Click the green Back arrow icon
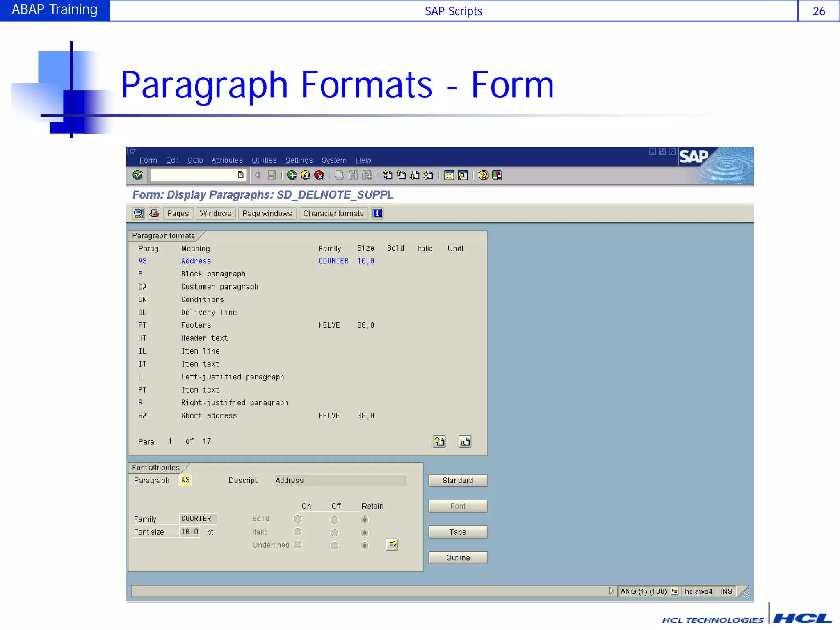840x630 pixels. point(292,175)
